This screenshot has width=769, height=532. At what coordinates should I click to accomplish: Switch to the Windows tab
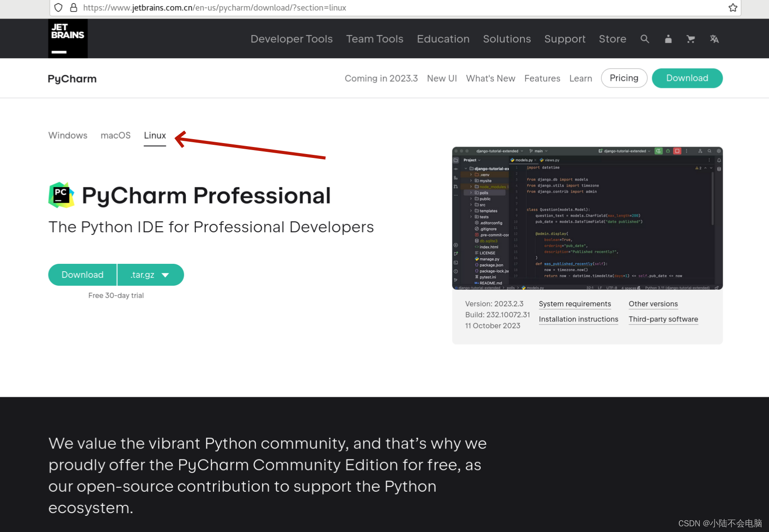click(x=68, y=135)
